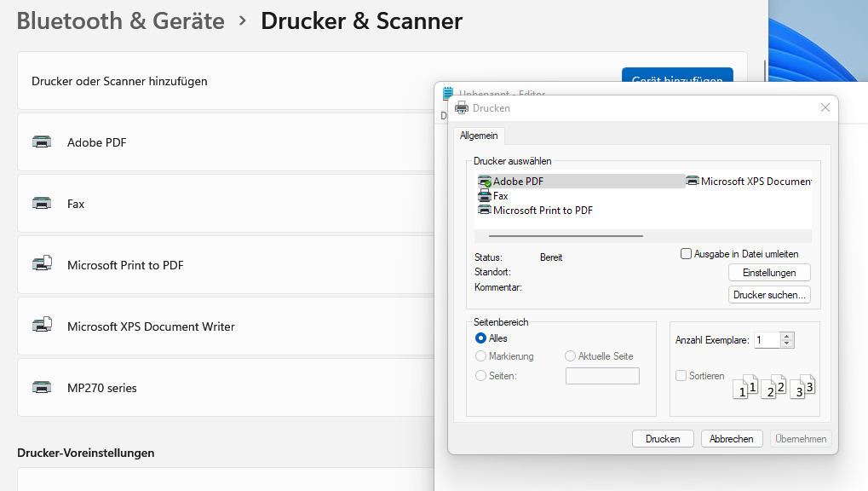The height and width of the screenshot is (491, 868).
Task: Click Drucker oder Scanner hinzufügen label
Action: (119, 81)
